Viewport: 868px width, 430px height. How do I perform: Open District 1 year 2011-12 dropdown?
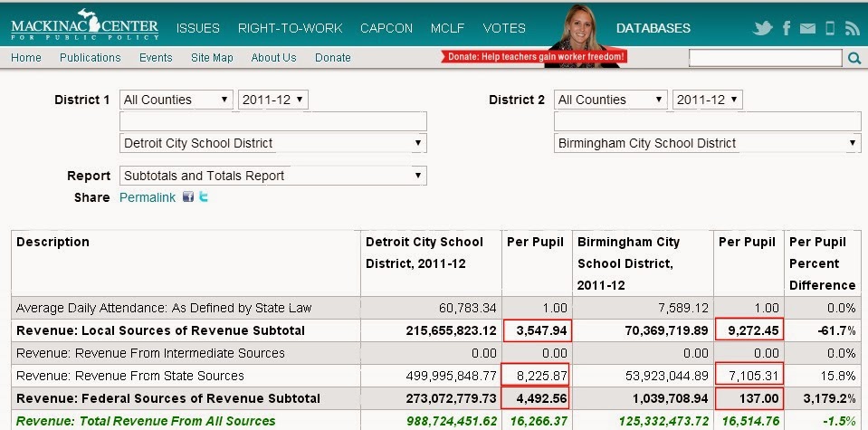tap(273, 100)
